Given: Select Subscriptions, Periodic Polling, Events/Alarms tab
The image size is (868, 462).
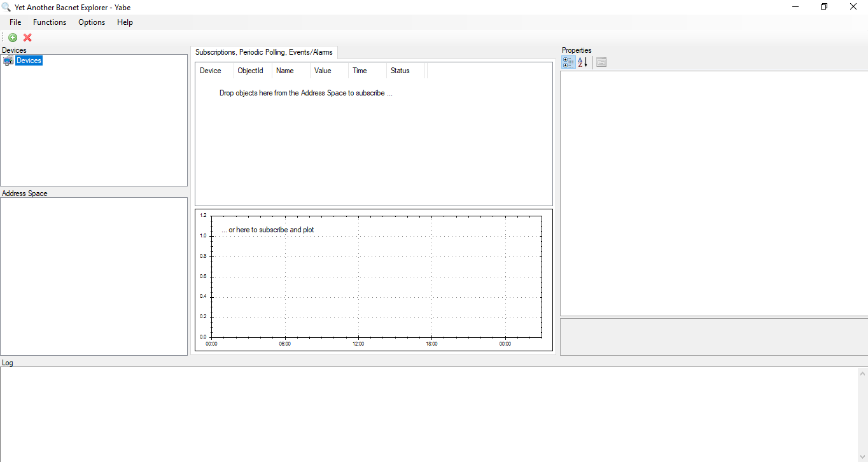Looking at the screenshot, I should point(263,52).
